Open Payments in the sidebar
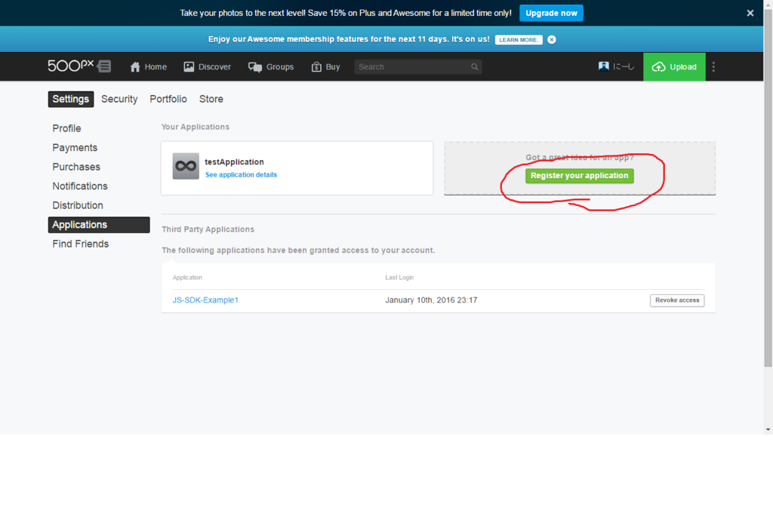 pos(75,148)
